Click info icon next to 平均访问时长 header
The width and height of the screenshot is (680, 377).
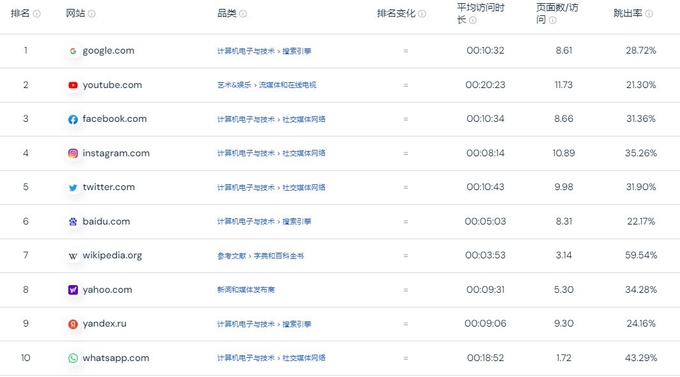tap(473, 20)
